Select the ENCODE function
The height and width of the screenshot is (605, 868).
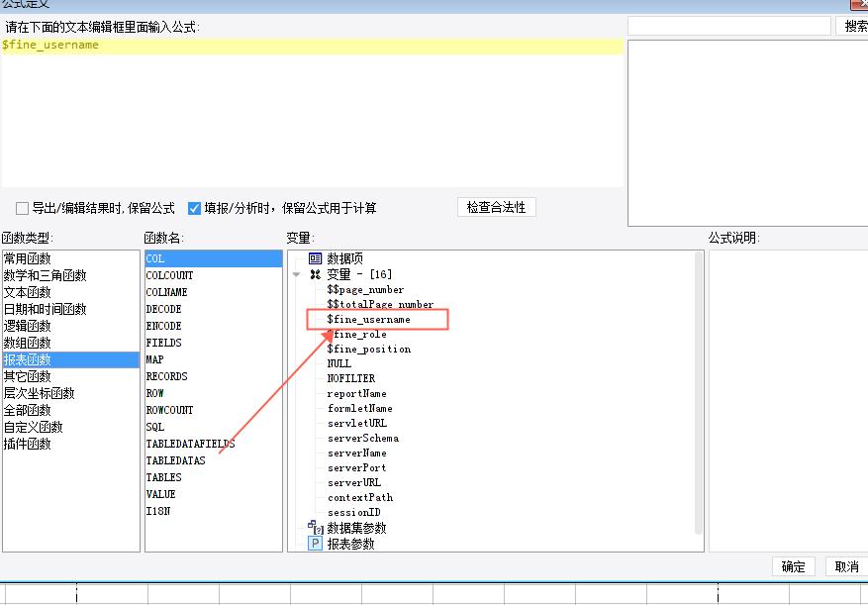pyautogui.click(x=214, y=326)
